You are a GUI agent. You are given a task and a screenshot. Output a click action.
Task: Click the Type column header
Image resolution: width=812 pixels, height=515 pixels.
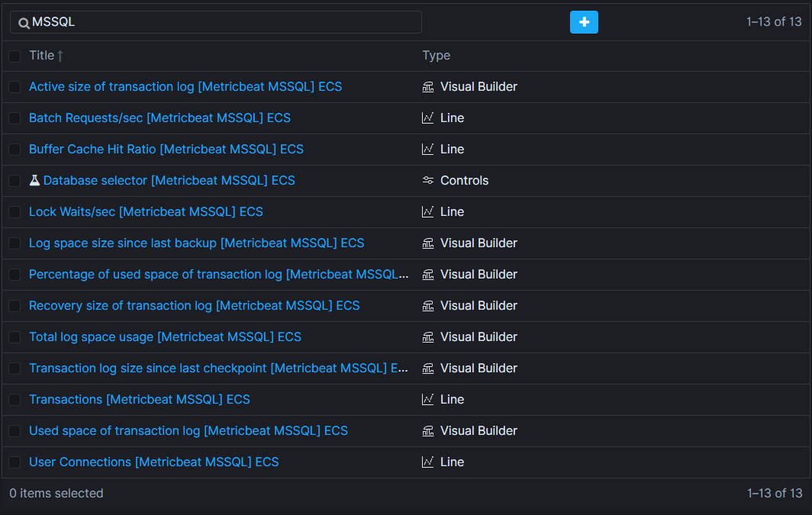[436, 56]
